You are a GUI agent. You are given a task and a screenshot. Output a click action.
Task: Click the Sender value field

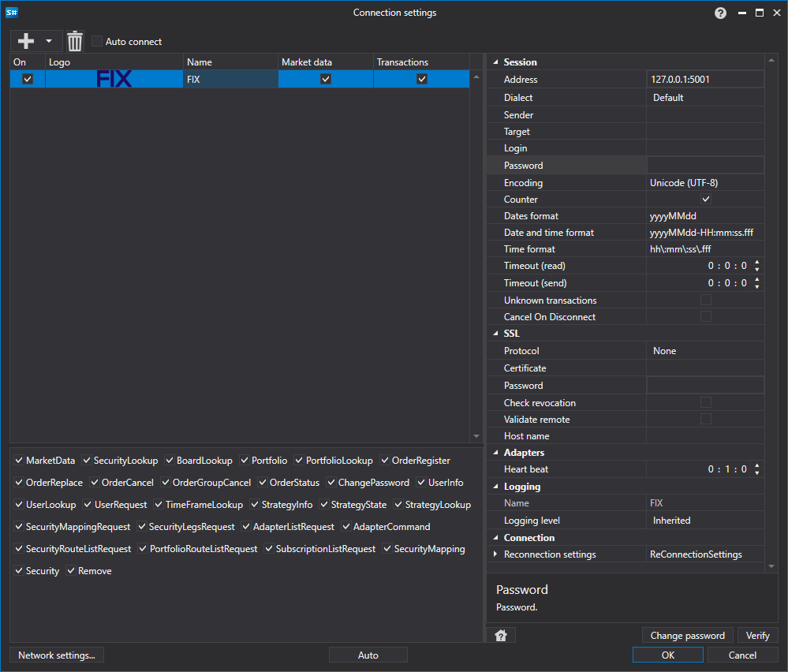click(705, 114)
